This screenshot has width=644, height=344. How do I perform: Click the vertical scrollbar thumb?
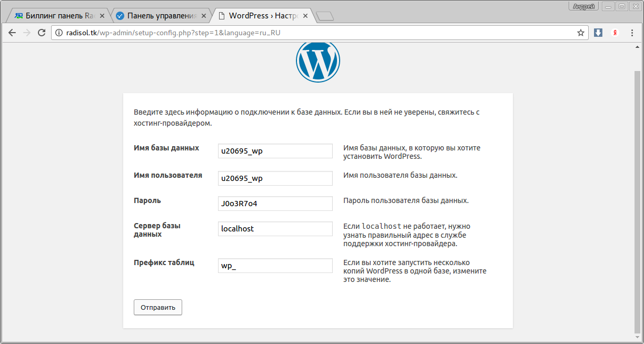(637, 201)
